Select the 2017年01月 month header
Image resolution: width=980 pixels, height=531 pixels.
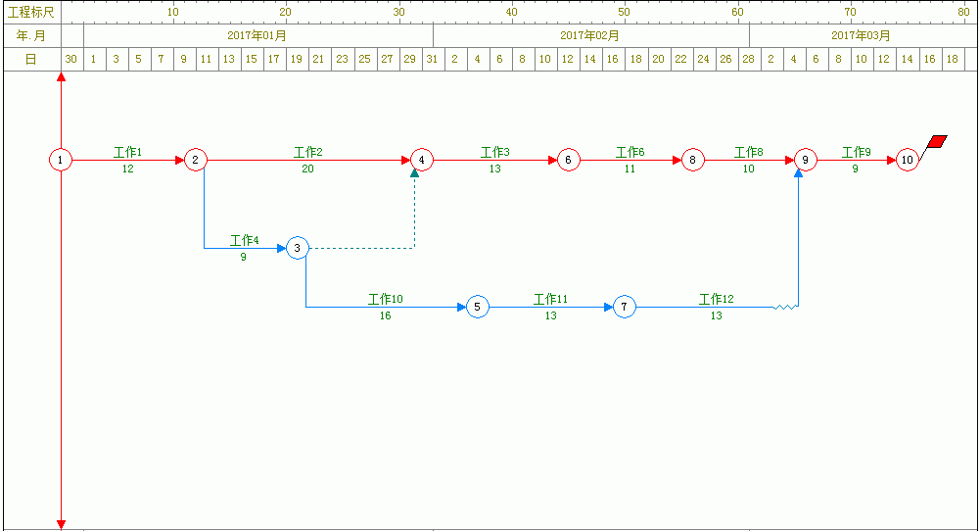point(257,35)
